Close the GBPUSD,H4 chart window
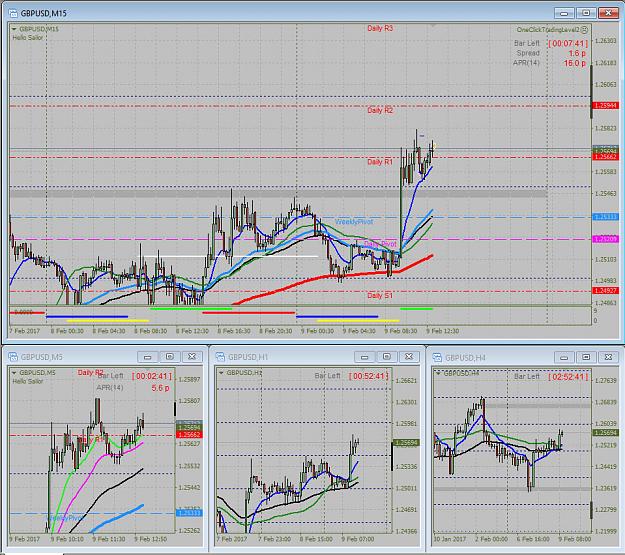625x555 pixels. pyautogui.click(x=608, y=357)
